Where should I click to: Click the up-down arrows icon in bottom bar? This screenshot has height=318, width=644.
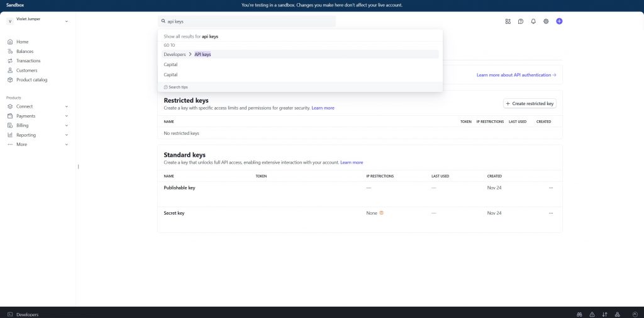(604, 314)
